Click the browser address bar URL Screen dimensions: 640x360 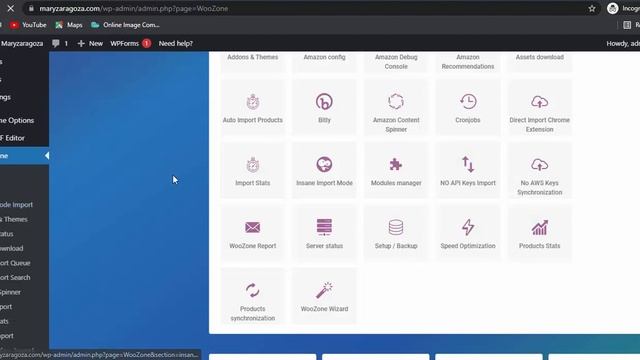(x=133, y=8)
